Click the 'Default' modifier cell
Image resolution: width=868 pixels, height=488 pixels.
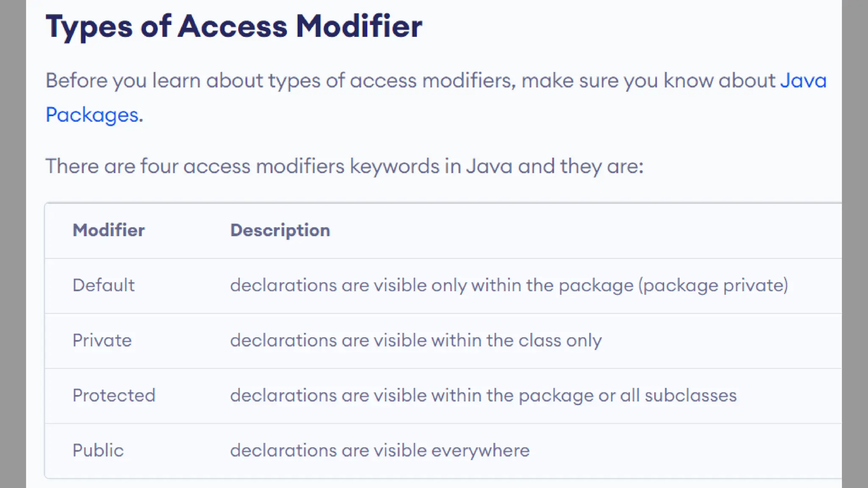[103, 285]
